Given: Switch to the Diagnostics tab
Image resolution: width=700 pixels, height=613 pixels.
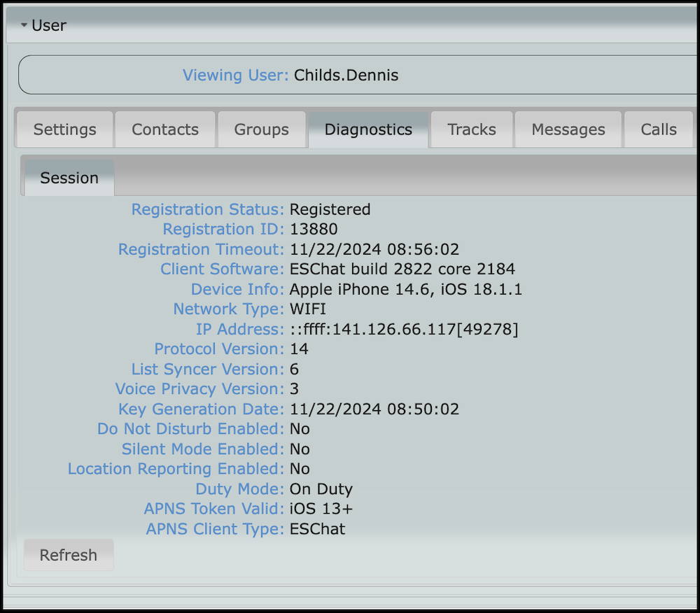Looking at the screenshot, I should coord(368,129).
